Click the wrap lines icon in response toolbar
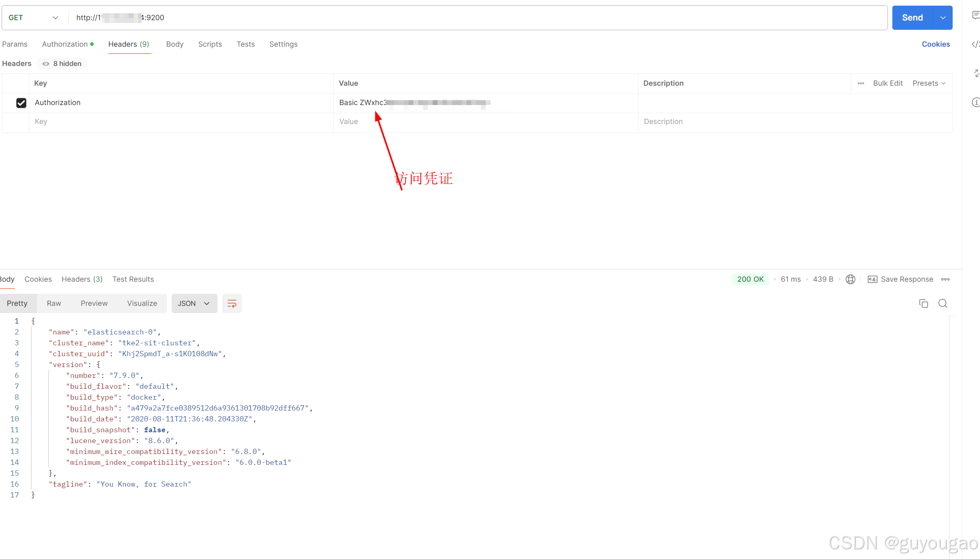The height and width of the screenshot is (559, 980). [232, 303]
